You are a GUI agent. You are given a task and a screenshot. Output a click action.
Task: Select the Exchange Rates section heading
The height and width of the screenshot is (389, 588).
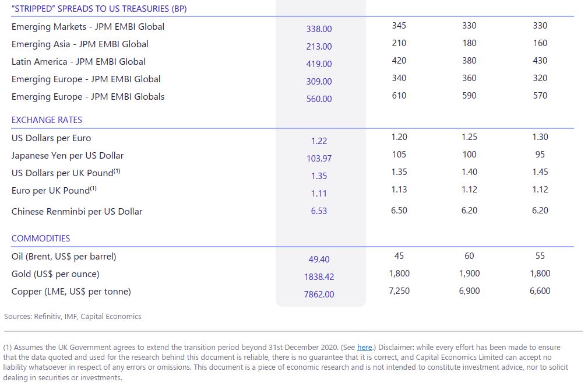click(47, 120)
